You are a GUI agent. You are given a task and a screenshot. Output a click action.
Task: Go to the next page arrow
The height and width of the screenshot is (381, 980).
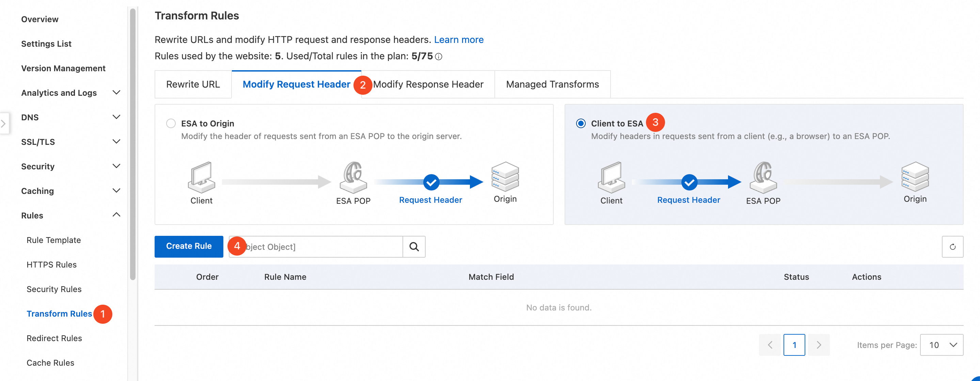819,345
